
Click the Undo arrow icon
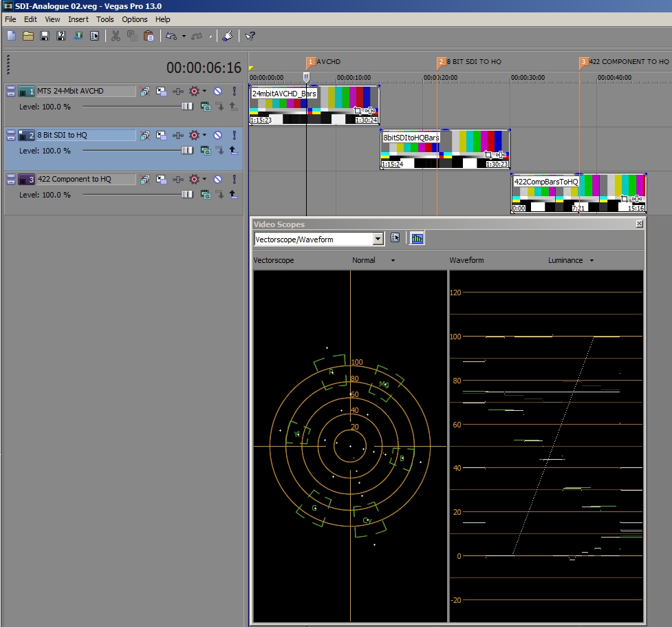(x=171, y=36)
